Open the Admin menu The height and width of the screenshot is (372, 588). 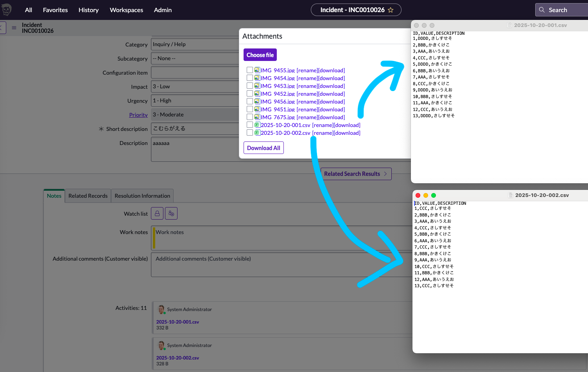coord(163,10)
